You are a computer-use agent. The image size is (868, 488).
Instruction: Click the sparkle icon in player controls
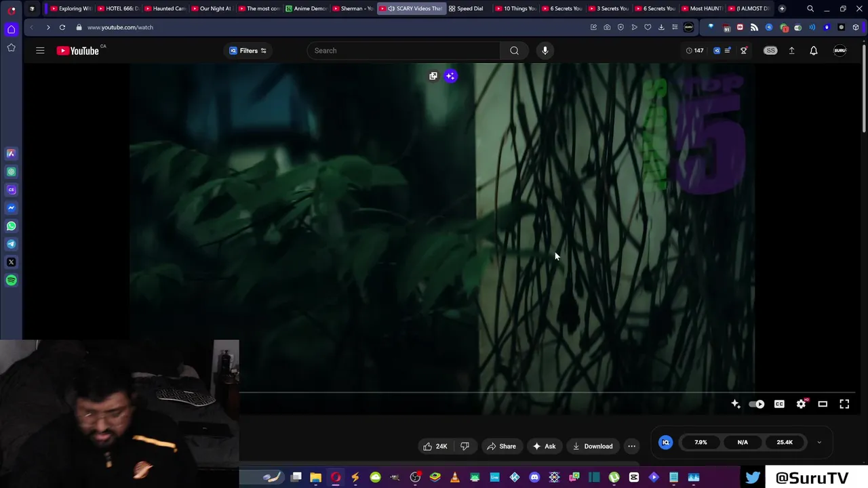pos(736,404)
